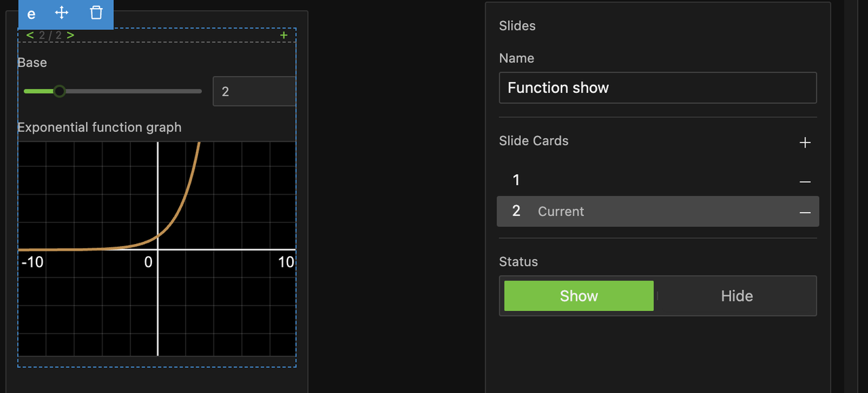This screenshot has width=868, height=393.
Task: Click the Name field containing "Function show"
Action: click(x=657, y=88)
